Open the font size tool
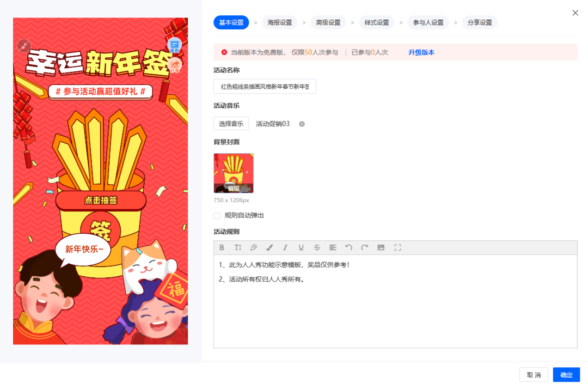The height and width of the screenshot is (388, 588). click(x=238, y=247)
